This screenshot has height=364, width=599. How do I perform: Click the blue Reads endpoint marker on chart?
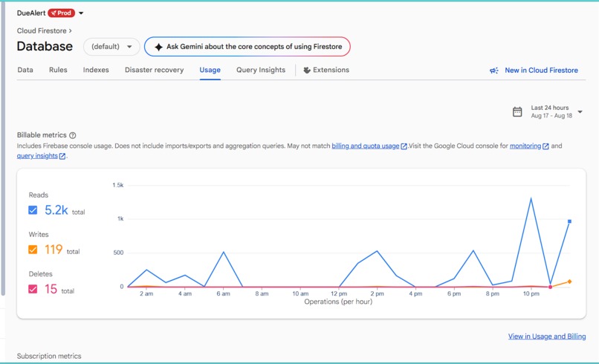coord(569,221)
